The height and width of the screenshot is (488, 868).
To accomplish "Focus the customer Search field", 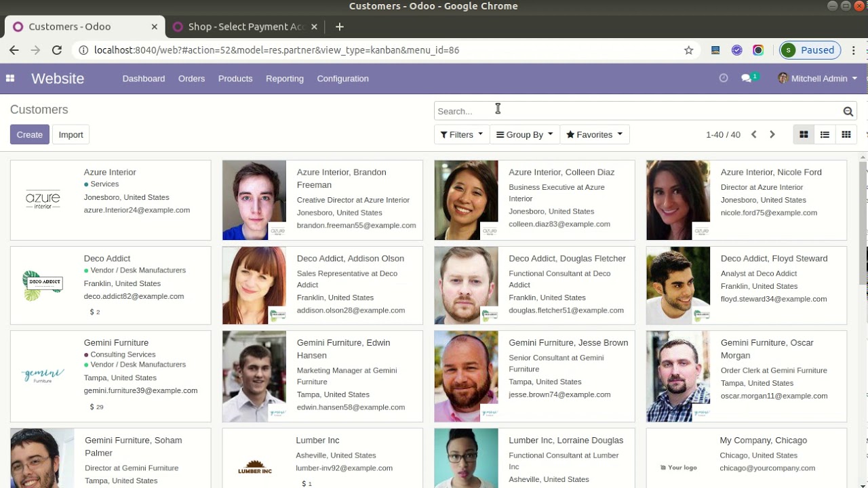I will (637, 111).
